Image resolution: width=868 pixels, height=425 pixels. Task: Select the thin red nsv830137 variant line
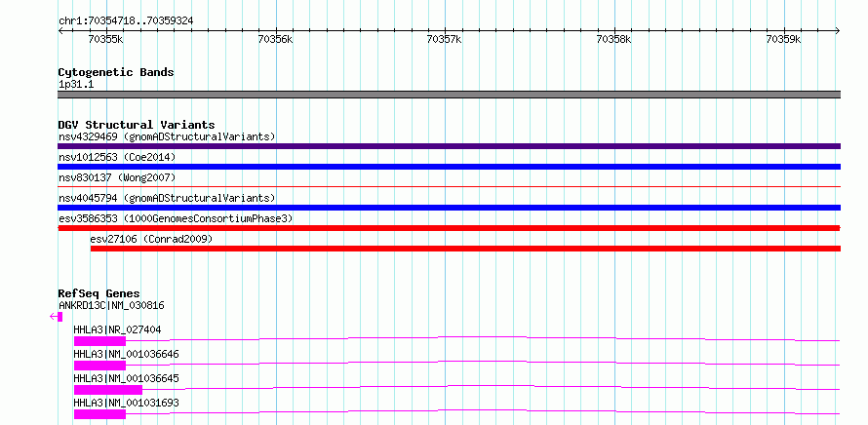tap(449, 187)
